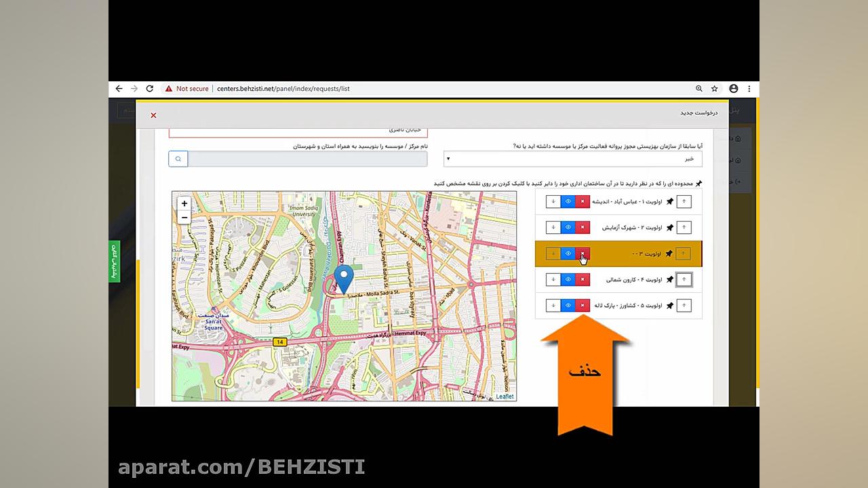Delete اولویت ۱ - عباس آباد with its red X
This screenshot has width=868, height=488.
click(583, 201)
